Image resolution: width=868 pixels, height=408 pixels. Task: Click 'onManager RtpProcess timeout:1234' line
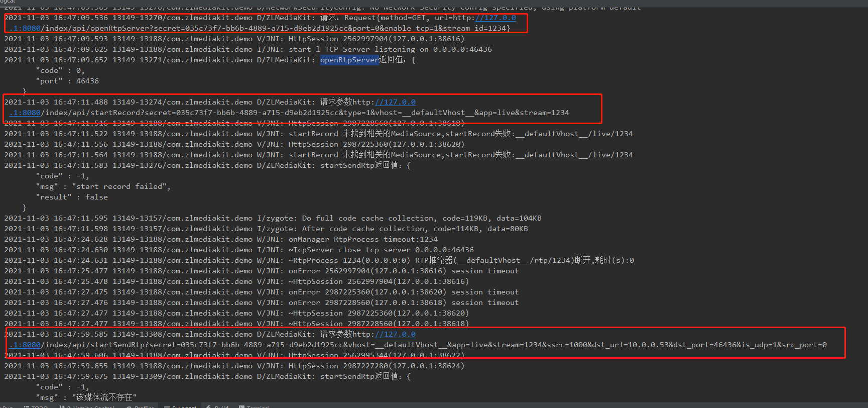221,239
